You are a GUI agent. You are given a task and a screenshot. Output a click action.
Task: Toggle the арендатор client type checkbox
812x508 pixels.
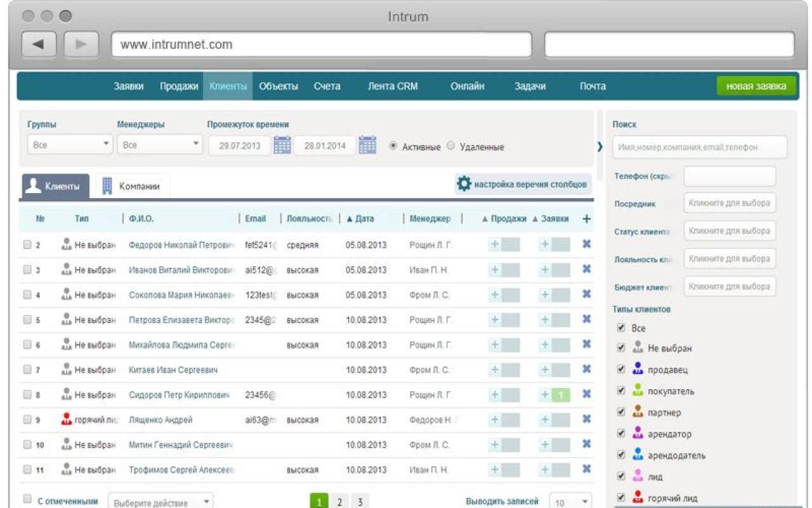coord(621,433)
